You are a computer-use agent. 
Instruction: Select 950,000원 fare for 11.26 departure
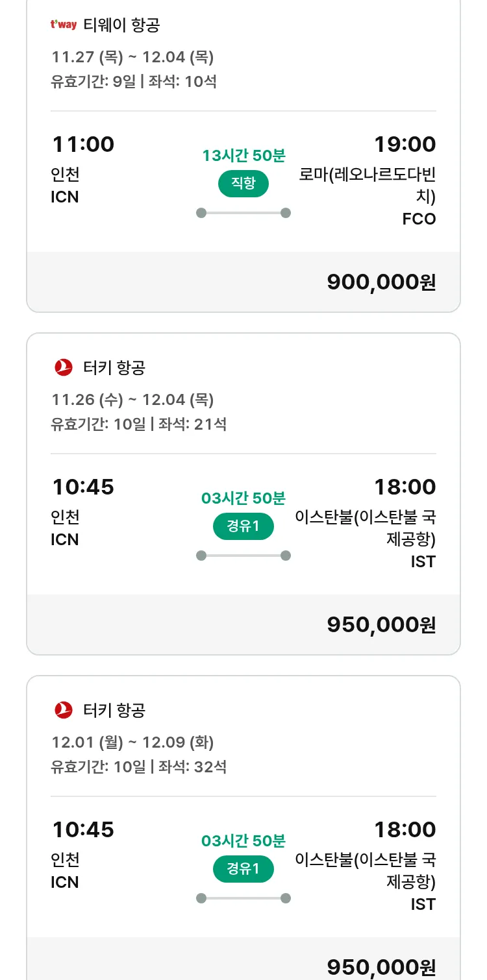coord(381,624)
